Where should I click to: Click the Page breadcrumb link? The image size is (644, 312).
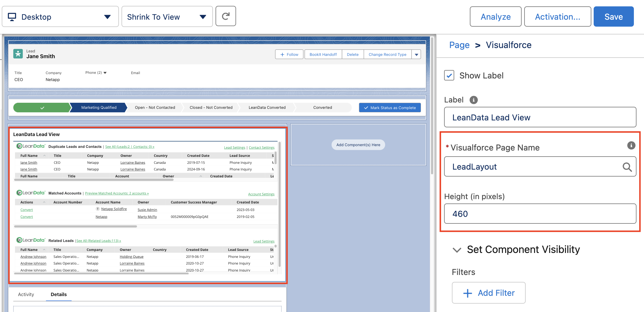pyautogui.click(x=459, y=45)
